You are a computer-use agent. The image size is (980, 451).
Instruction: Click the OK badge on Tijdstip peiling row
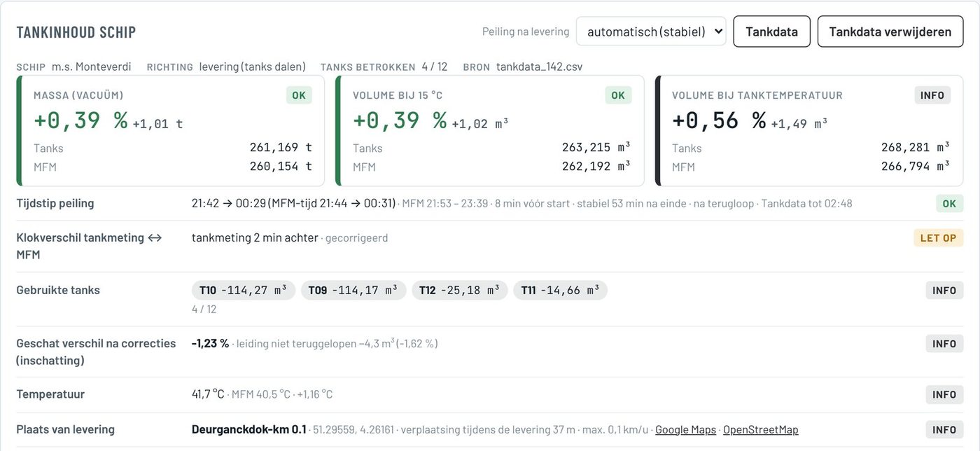point(949,204)
